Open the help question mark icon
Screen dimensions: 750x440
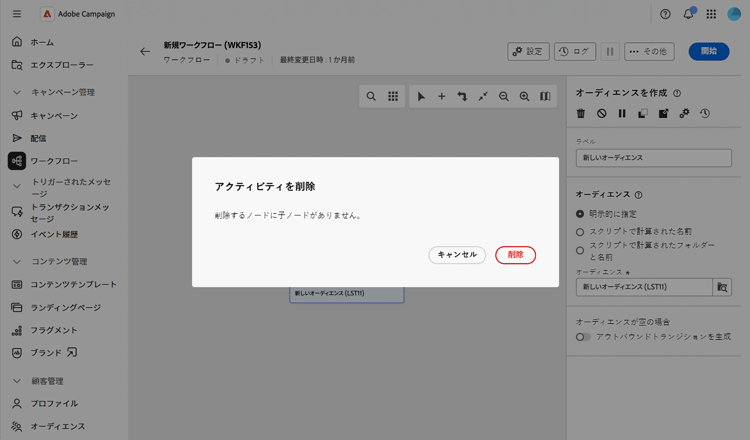coord(665,14)
